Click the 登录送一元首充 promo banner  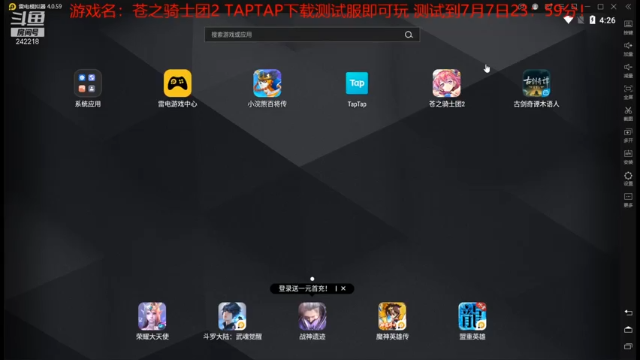[x=303, y=289]
